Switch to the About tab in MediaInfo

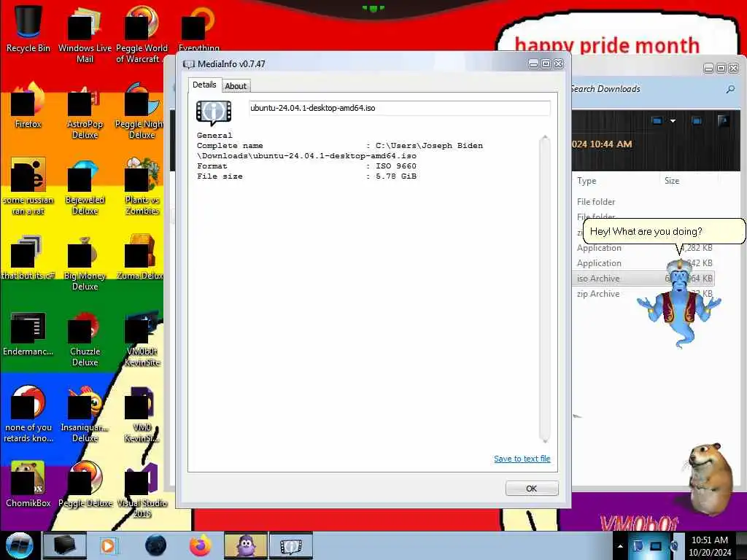236,86
